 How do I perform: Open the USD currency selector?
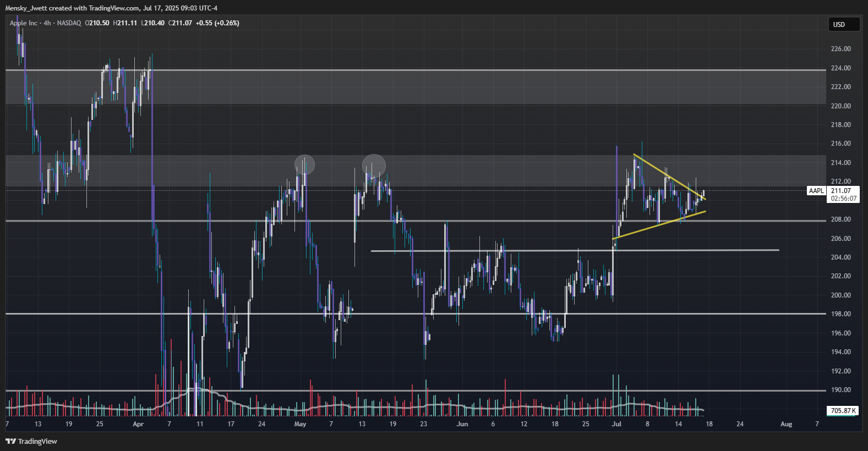[844, 24]
